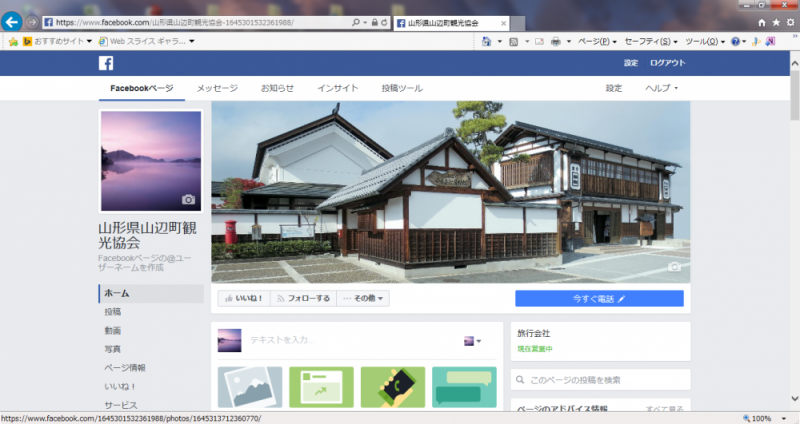Click the ログアウト link in header
This screenshot has height=424, width=800.
pos(668,63)
